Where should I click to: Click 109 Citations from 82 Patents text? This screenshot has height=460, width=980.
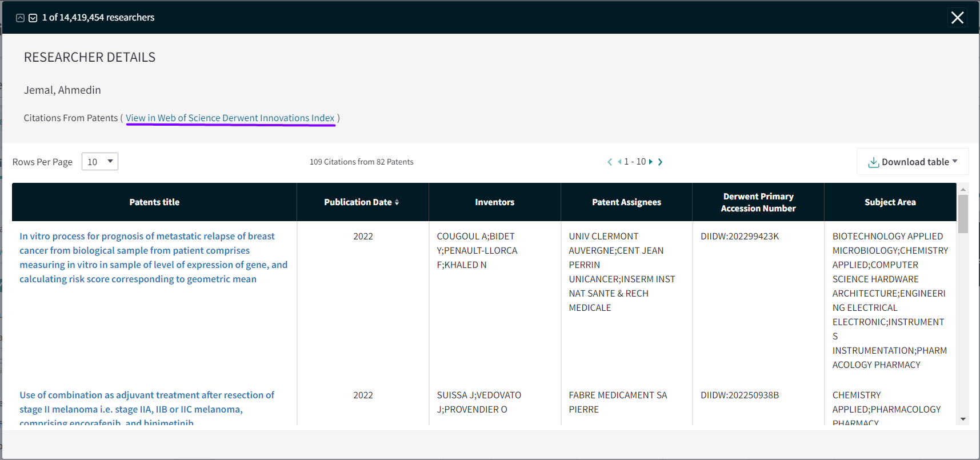[361, 162]
